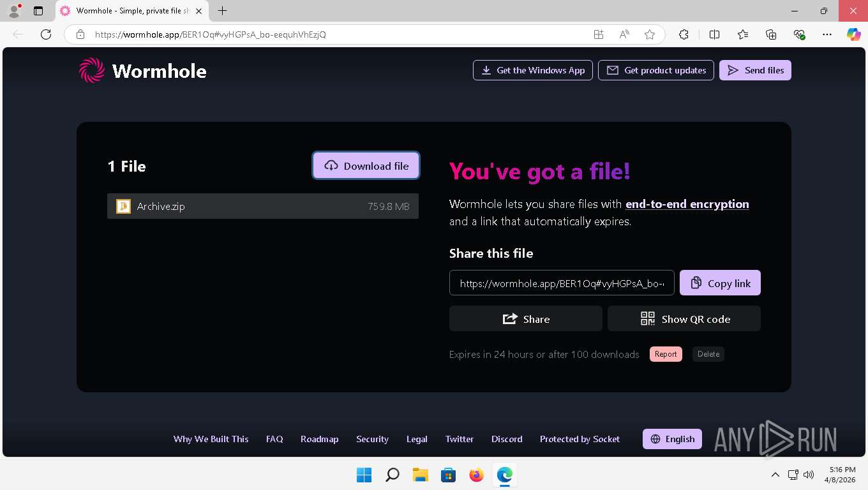The image size is (868, 490).
Task: Open taskbar Search
Action: pos(393,475)
